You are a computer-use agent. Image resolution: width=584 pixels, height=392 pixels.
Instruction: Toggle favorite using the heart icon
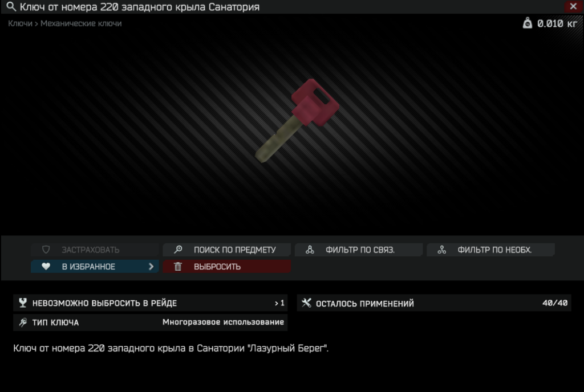click(x=47, y=267)
